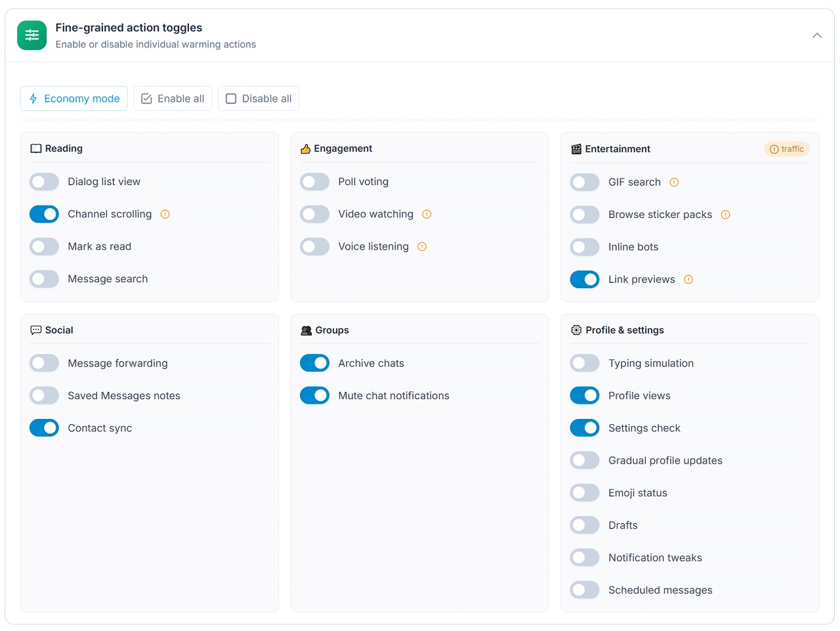This screenshot has width=840, height=631.
Task: Click the 'Fine-grained action toggles' title
Action: pyautogui.click(x=129, y=28)
